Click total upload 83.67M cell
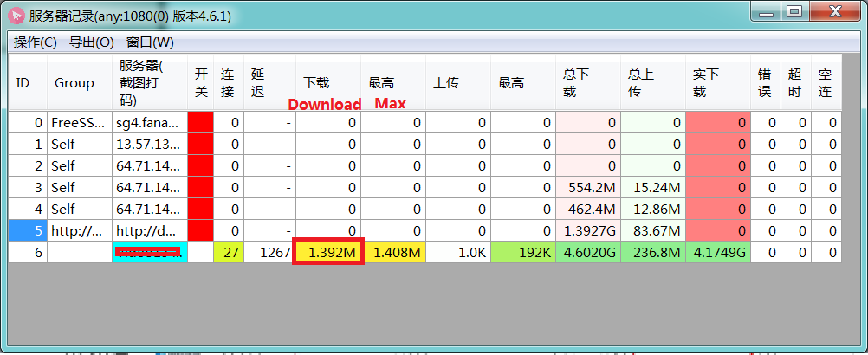The image size is (868, 355). point(652,230)
